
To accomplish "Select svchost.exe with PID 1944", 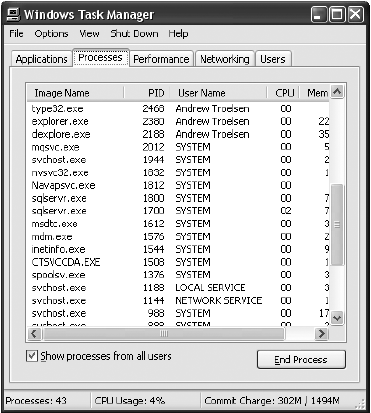I will coord(179,160).
